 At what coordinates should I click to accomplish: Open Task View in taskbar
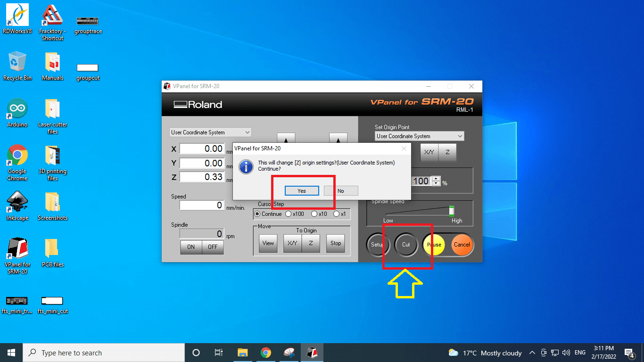219,353
